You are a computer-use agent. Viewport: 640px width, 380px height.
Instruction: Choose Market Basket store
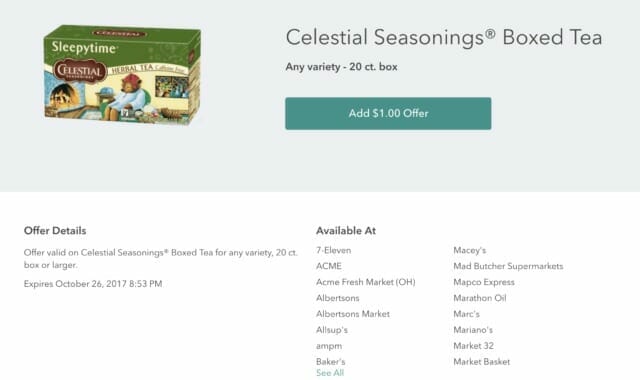[x=482, y=362]
